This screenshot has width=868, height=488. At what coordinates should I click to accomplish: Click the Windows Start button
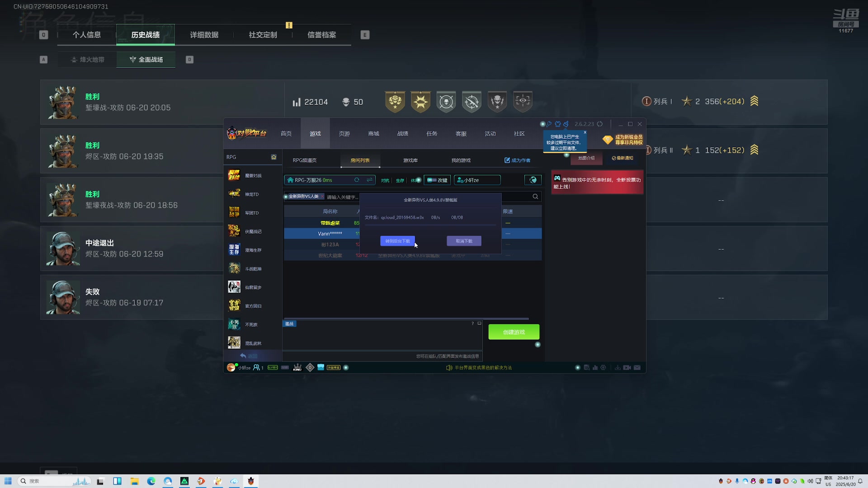[8, 481]
